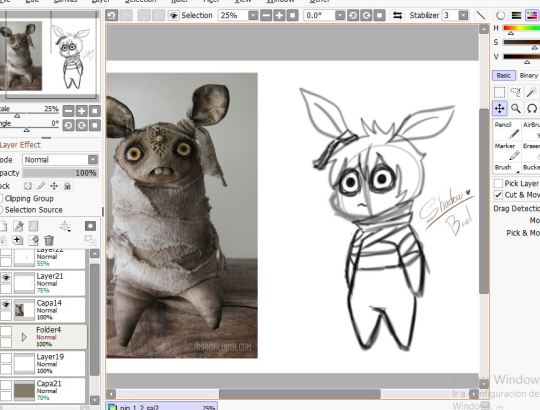Toggle the lock moving arrows icon

(x=54, y=186)
